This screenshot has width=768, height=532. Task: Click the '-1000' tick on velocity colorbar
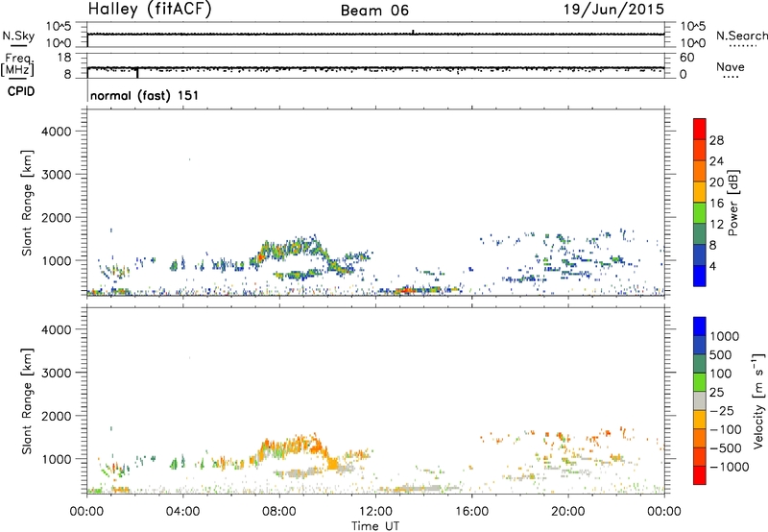click(729, 467)
